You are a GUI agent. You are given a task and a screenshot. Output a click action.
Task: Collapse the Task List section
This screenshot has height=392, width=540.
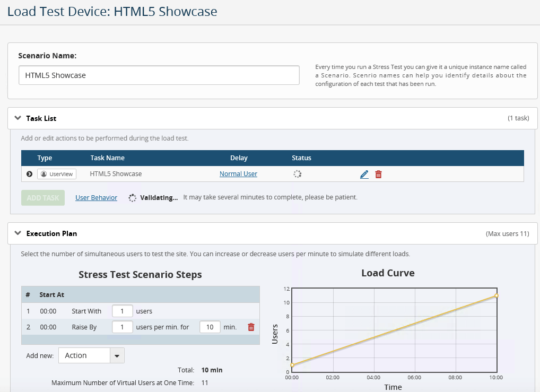click(18, 118)
